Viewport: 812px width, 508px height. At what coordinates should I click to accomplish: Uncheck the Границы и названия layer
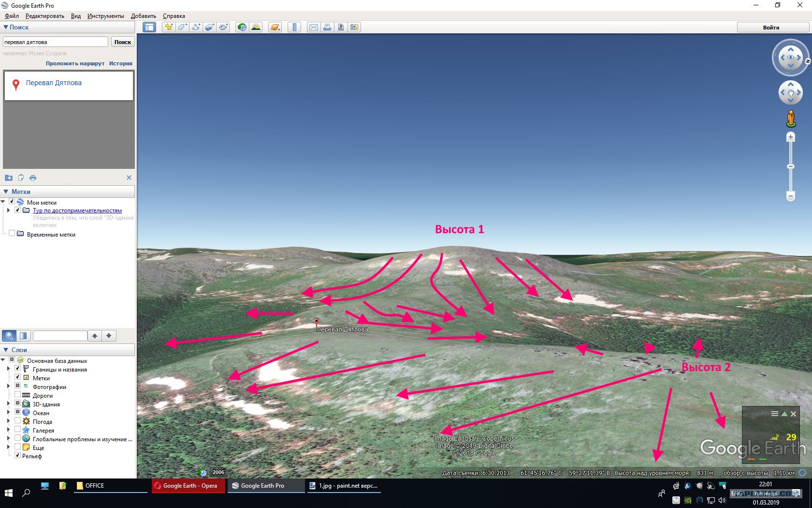pos(17,369)
